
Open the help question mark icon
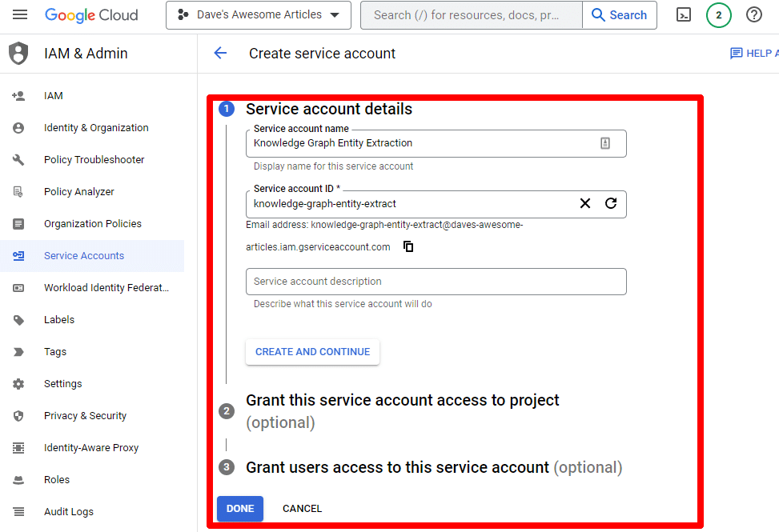coord(753,15)
